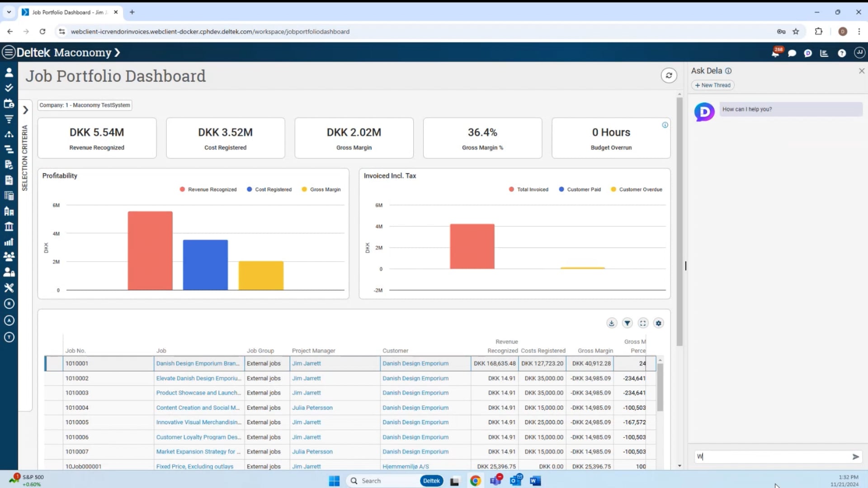This screenshot has height=488, width=868.
Task: Open job link Product Showcase and Launch
Action: [x=198, y=393]
